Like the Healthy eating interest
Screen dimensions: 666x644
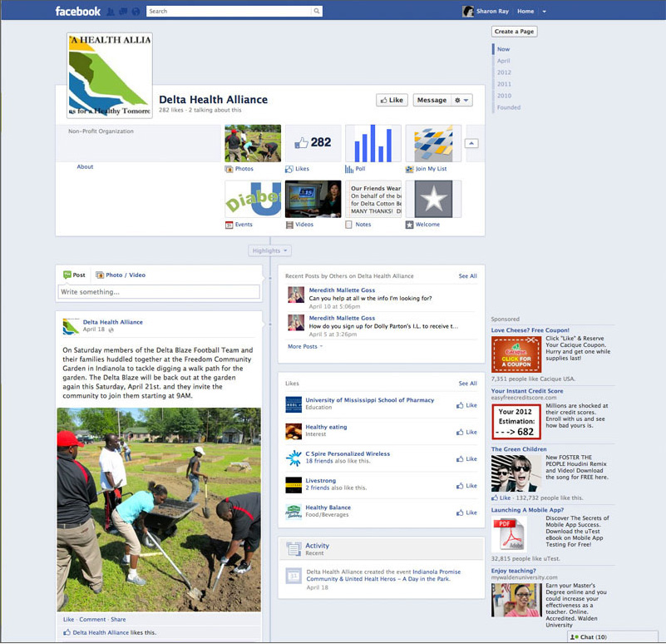[x=466, y=432]
